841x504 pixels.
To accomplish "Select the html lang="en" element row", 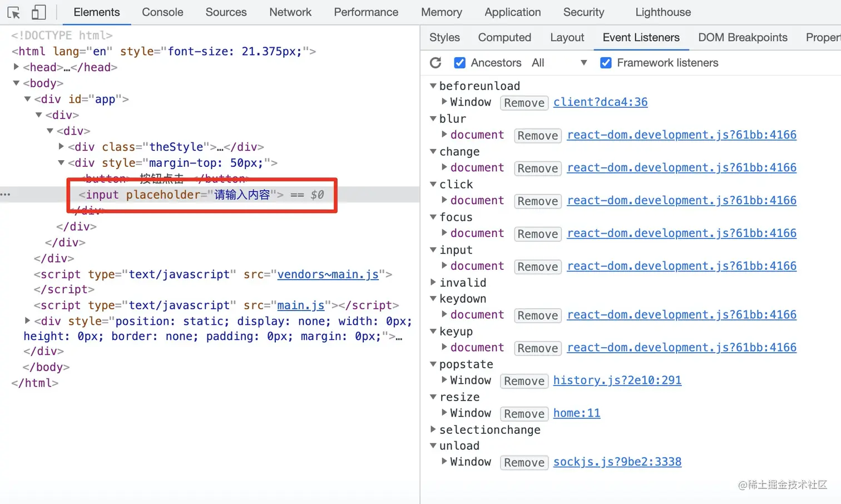I will click(164, 51).
